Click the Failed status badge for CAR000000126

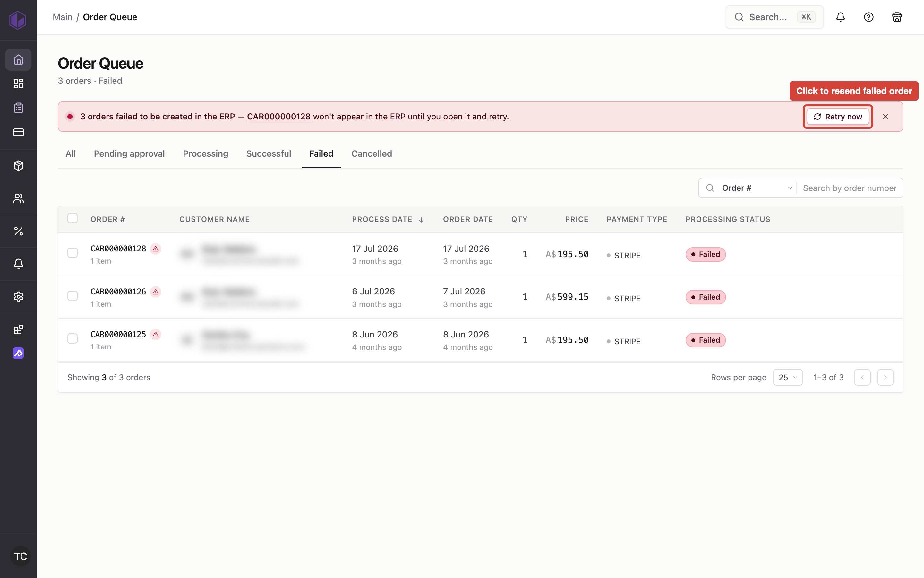(x=705, y=297)
